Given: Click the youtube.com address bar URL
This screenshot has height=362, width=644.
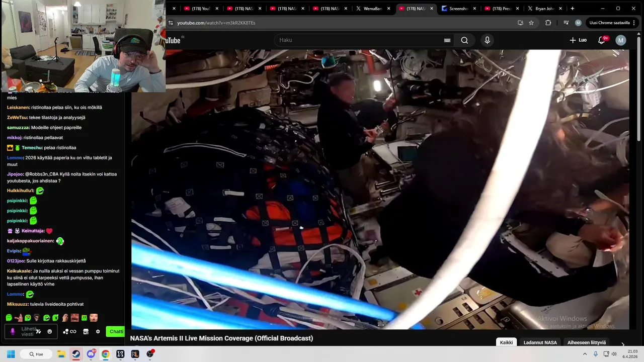Looking at the screenshot, I should click(216, 23).
